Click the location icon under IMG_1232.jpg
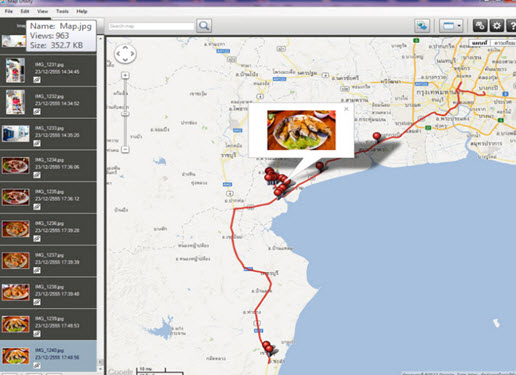The image size is (516, 375). pos(37,111)
